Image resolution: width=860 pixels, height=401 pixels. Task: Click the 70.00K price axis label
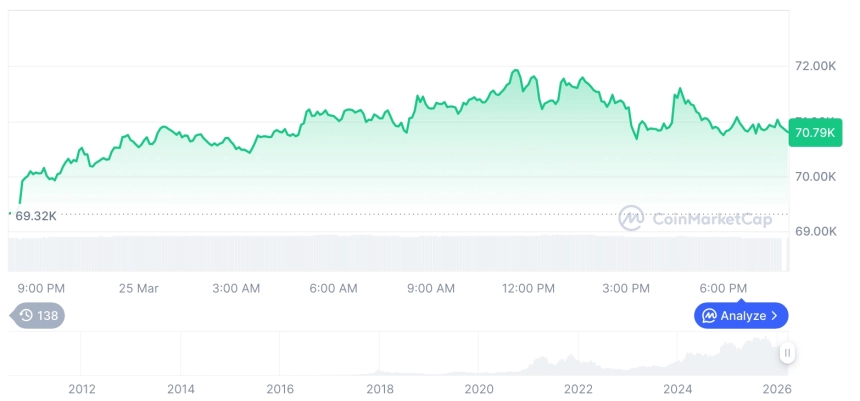coord(815,176)
